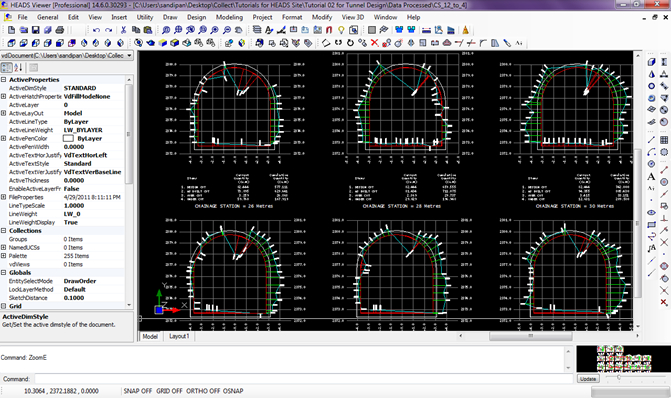The width and height of the screenshot is (672, 399).
Task: Click the Update button
Action: [x=588, y=379]
